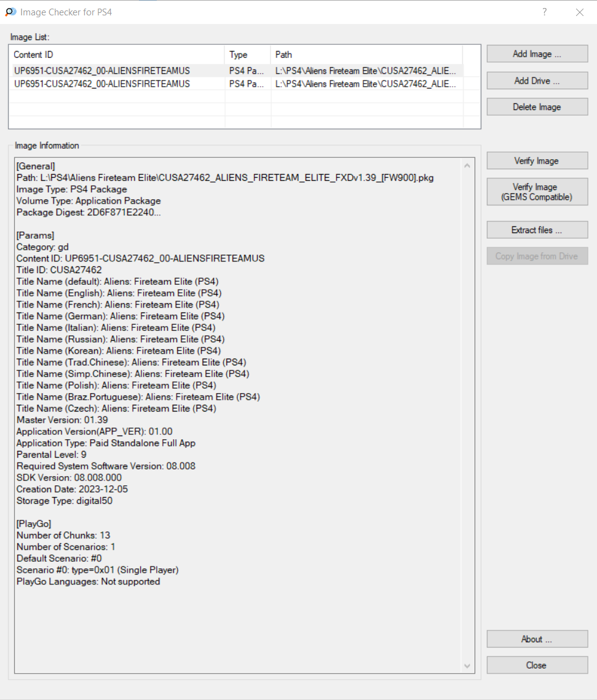Image resolution: width=597 pixels, height=700 pixels.
Task: Click the Master Version: 01.39 line
Action: coord(62,420)
